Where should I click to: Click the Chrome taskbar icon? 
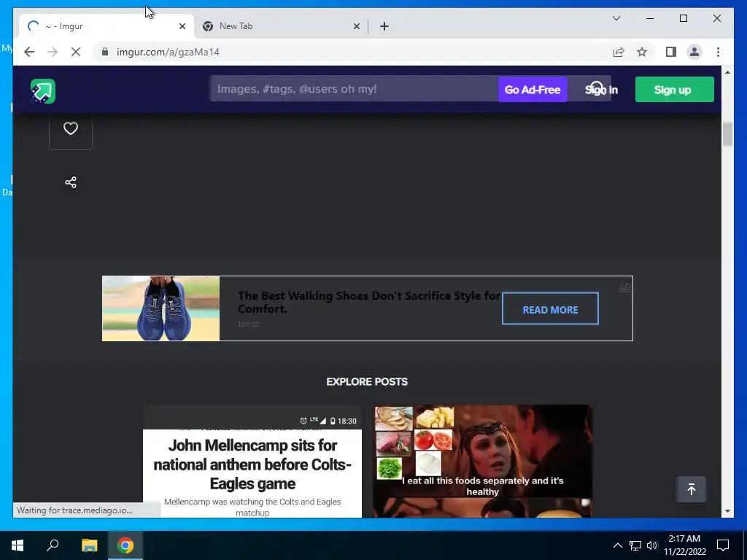[x=125, y=545]
